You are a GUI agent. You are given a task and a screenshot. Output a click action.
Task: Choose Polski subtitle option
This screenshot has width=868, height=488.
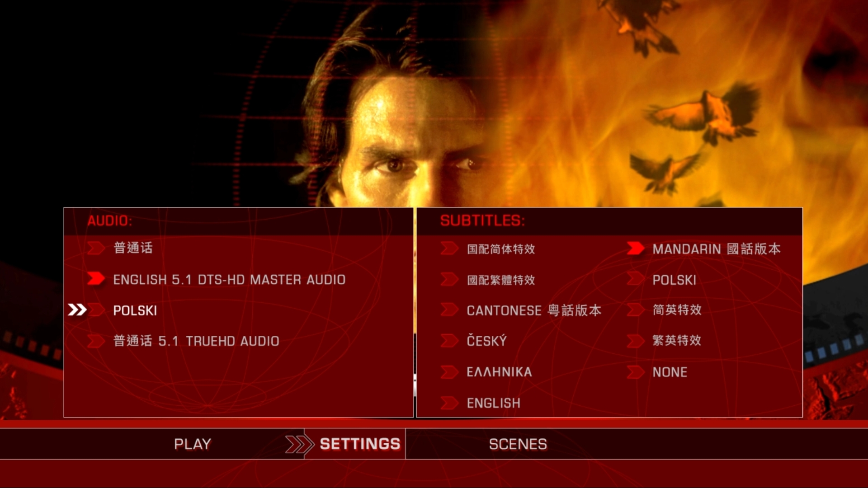pyautogui.click(x=674, y=280)
